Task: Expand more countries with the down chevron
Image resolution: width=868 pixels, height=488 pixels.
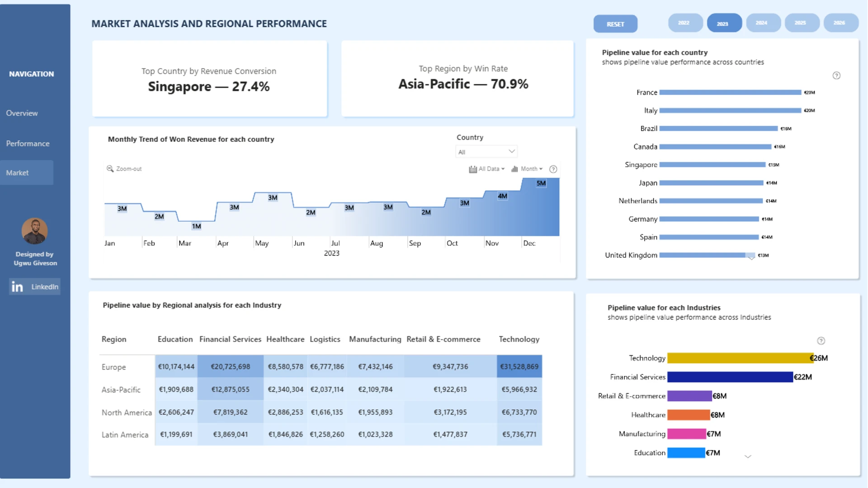Action: point(751,258)
